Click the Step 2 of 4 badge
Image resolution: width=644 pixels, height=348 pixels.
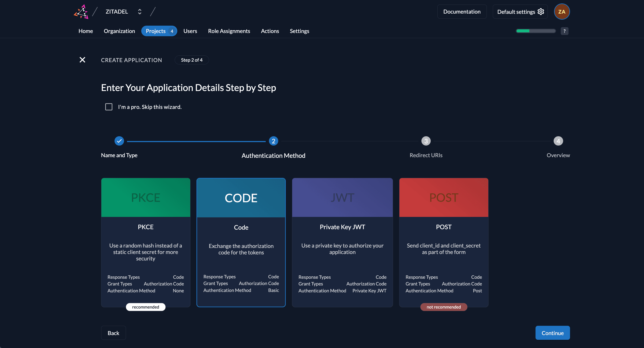192,60
